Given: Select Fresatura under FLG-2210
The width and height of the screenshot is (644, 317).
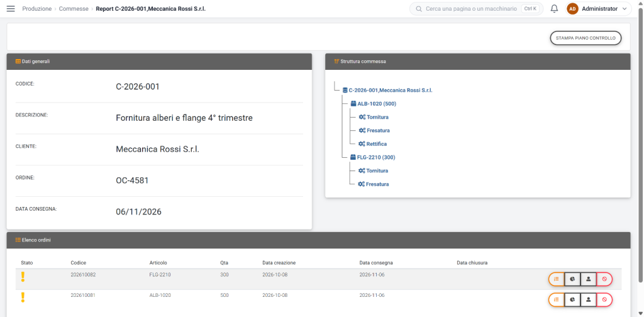Looking at the screenshot, I should click(374, 184).
